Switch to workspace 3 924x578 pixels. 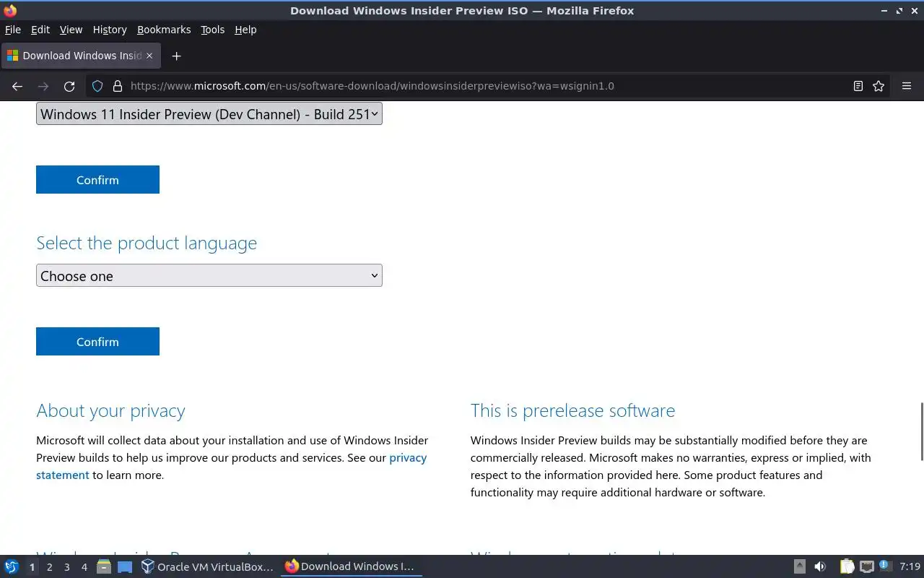[66, 567]
